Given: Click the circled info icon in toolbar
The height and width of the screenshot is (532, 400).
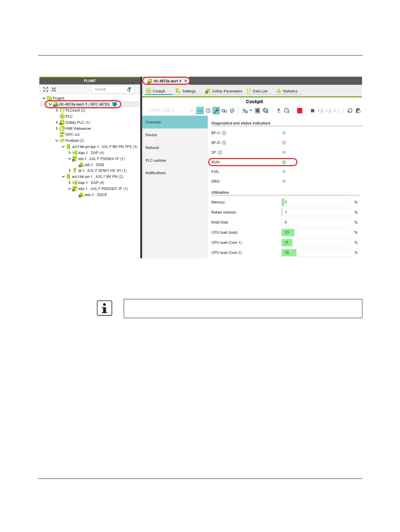Looking at the screenshot, I should pyautogui.click(x=208, y=111).
